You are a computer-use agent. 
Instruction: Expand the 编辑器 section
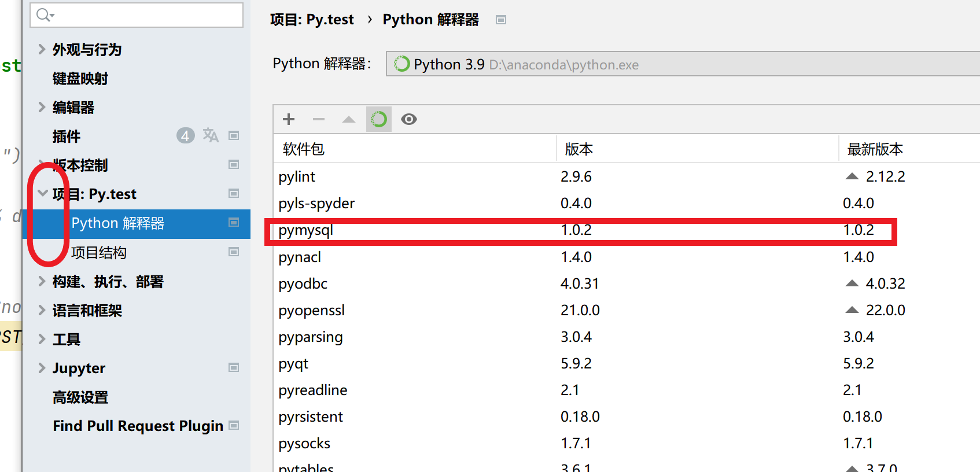pos(42,107)
